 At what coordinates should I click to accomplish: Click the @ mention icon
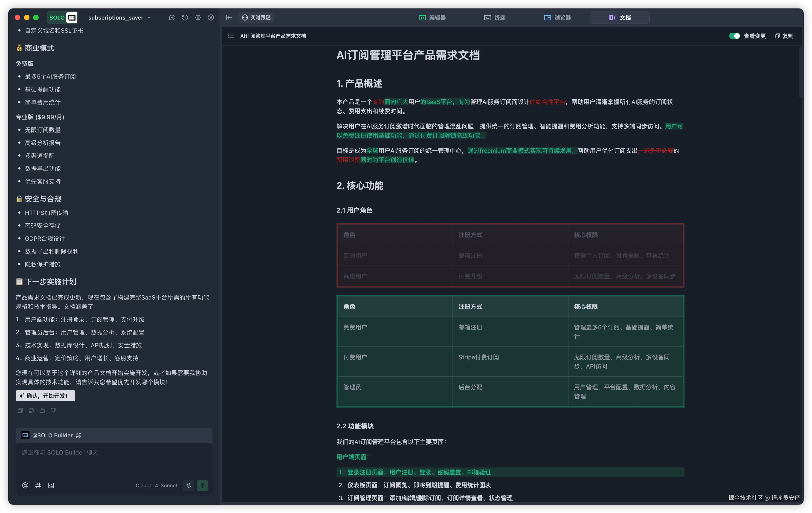(25, 485)
